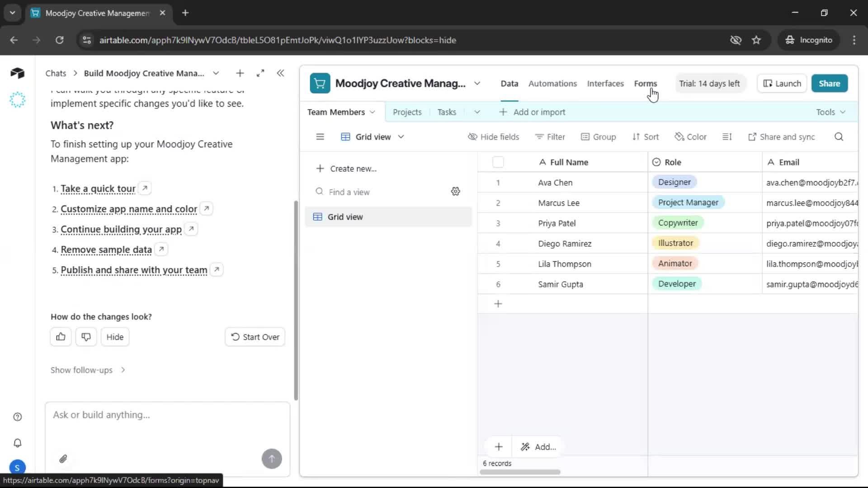Open the help question mark icon
This screenshot has width=868, height=488.
[x=18, y=417]
